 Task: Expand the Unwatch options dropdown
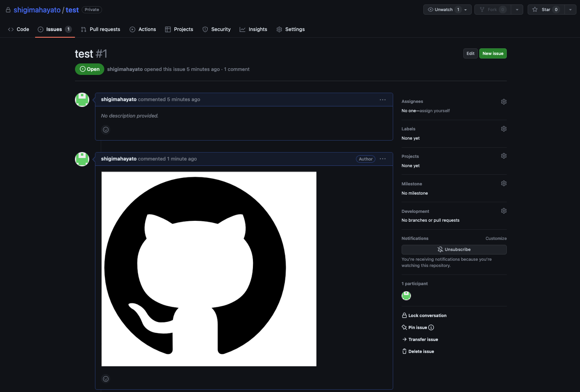click(x=466, y=9)
